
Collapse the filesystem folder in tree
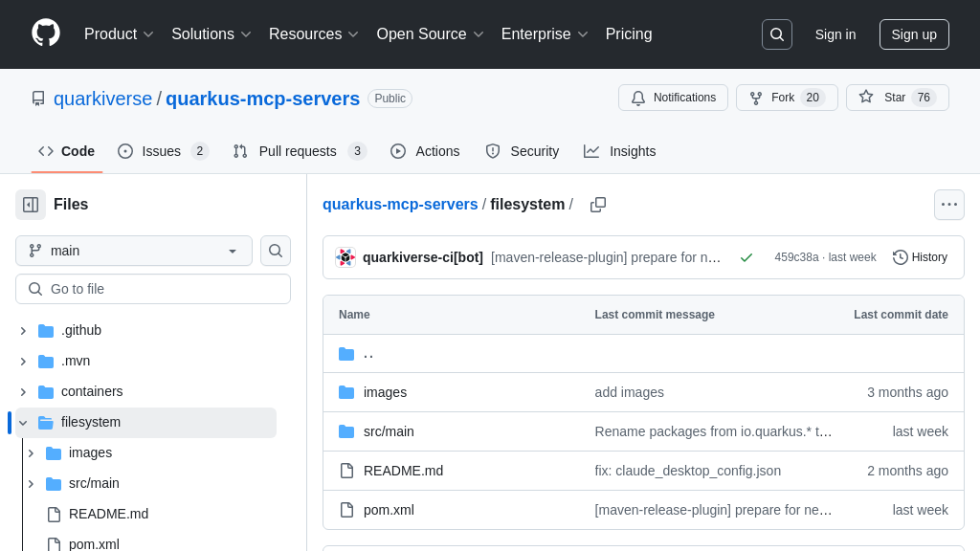point(23,423)
